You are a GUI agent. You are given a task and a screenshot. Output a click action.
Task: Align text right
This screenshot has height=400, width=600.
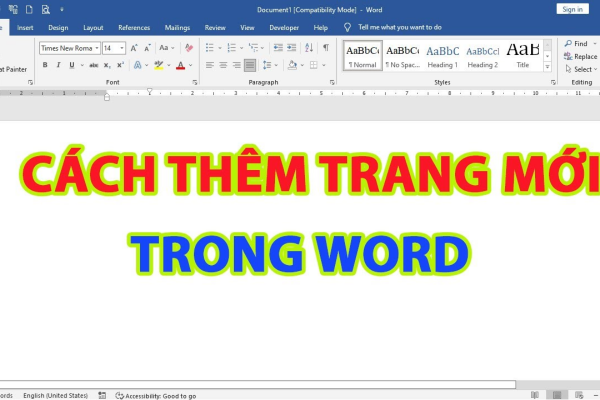tap(236, 65)
